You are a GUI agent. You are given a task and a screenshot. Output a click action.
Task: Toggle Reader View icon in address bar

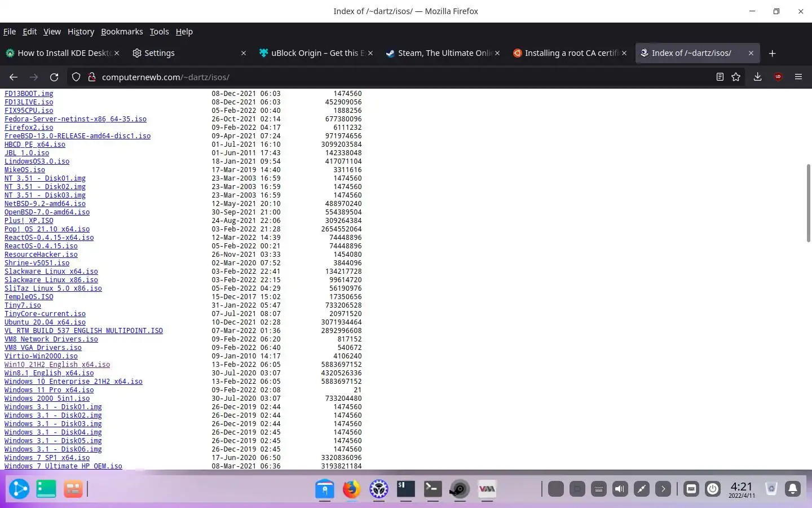(720, 77)
